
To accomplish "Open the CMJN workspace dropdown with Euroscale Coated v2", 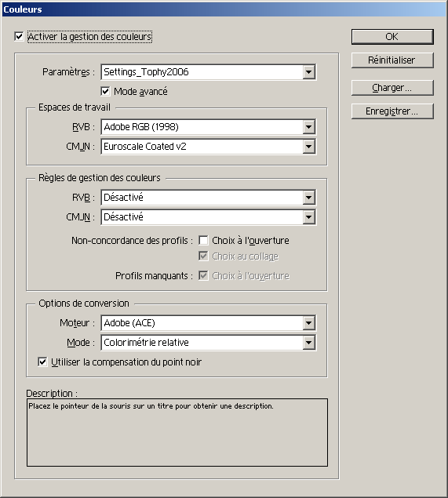I will [308, 147].
